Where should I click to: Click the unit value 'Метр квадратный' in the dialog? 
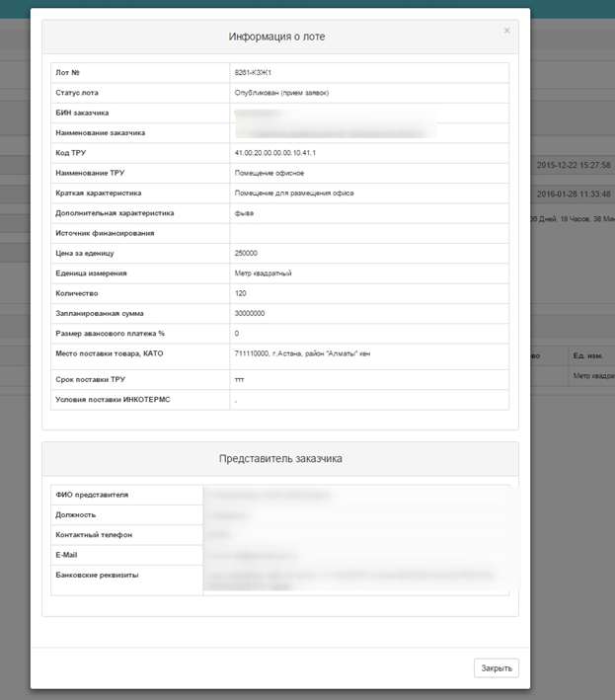[x=263, y=273]
